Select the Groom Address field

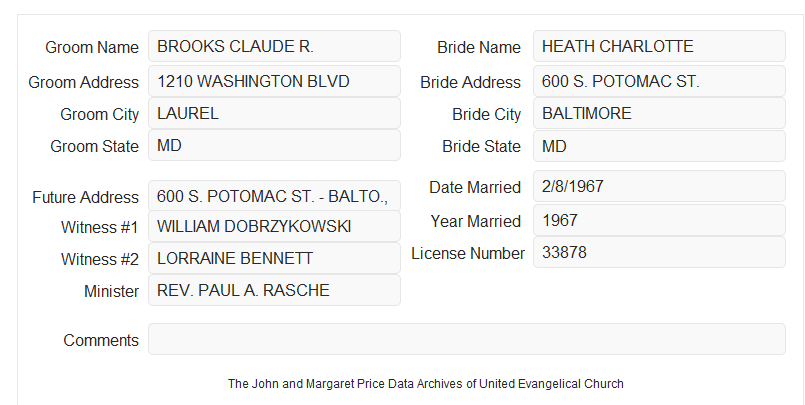(274, 81)
